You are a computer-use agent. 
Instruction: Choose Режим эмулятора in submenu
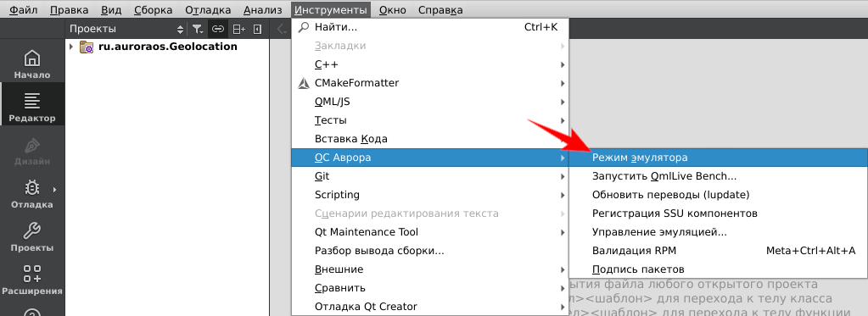718,158
